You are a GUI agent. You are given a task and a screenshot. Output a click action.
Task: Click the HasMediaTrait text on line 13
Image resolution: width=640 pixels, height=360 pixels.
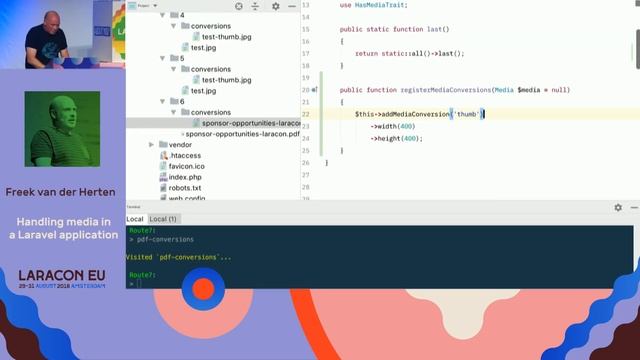coord(380,5)
